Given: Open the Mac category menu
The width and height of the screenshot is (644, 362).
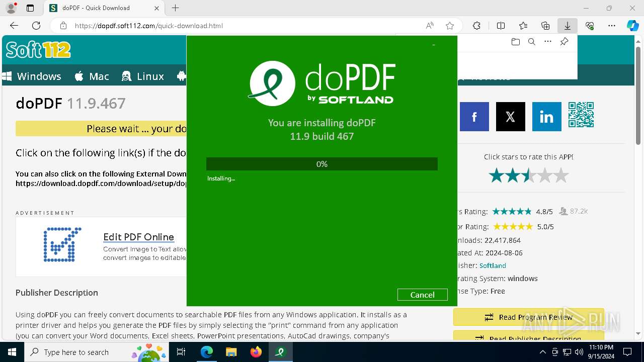Looking at the screenshot, I should click(x=92, y=76).
